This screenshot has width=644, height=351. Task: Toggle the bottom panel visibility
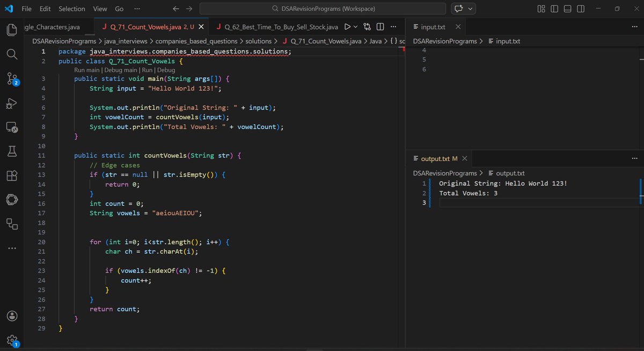(x=568, y=9)
